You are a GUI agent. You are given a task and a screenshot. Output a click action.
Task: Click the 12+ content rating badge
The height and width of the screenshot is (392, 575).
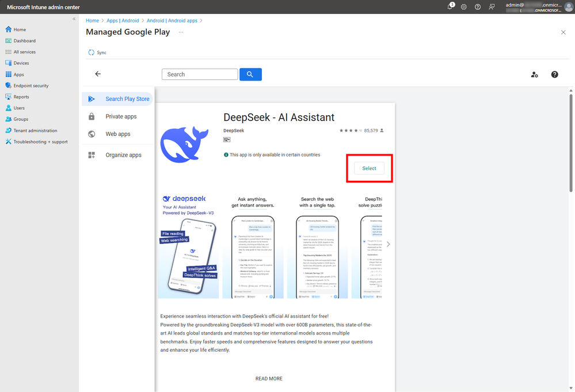[227, 140]
